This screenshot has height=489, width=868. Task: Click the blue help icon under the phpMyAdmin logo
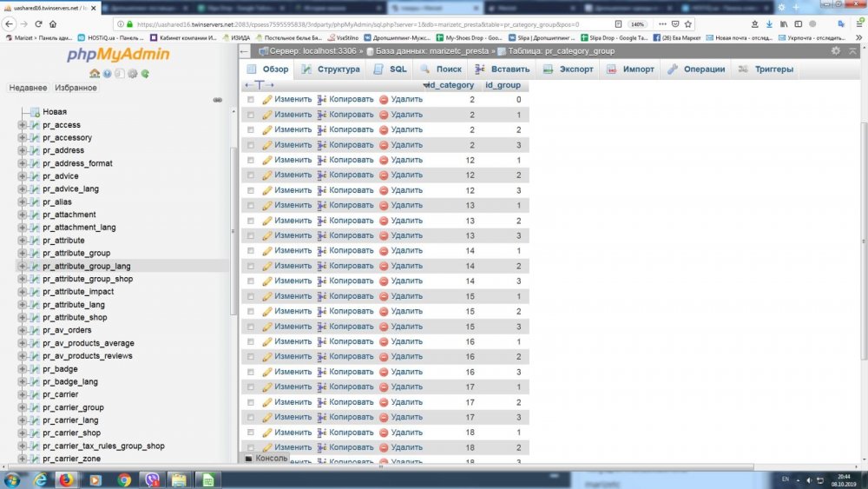pos(108,74)
